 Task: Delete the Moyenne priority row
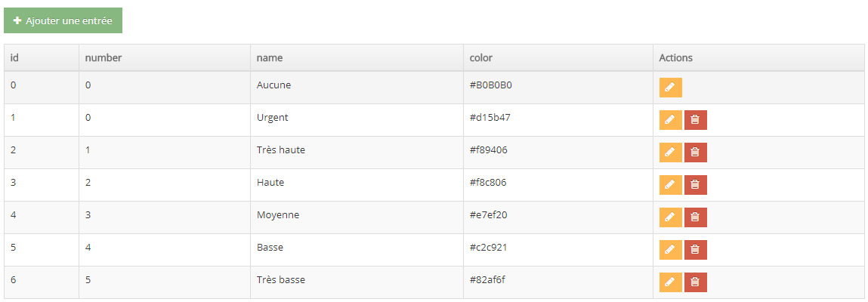click(x=695, y=217)
